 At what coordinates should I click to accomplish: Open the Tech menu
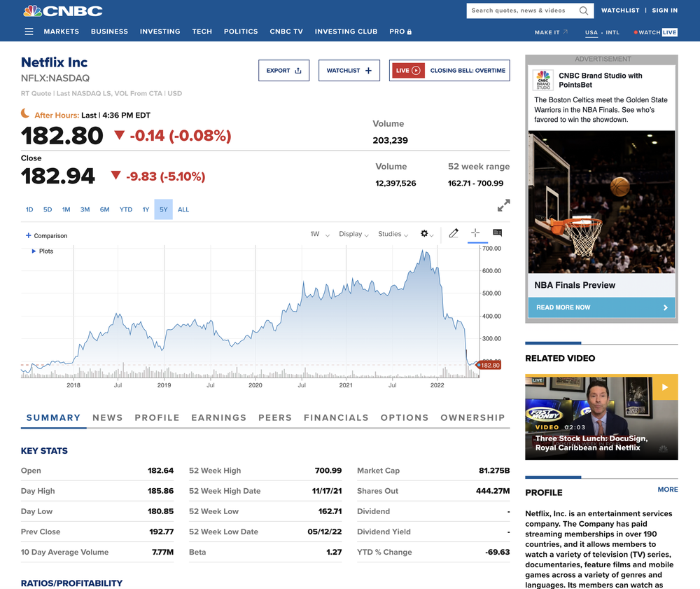click(x=202, y=32)
